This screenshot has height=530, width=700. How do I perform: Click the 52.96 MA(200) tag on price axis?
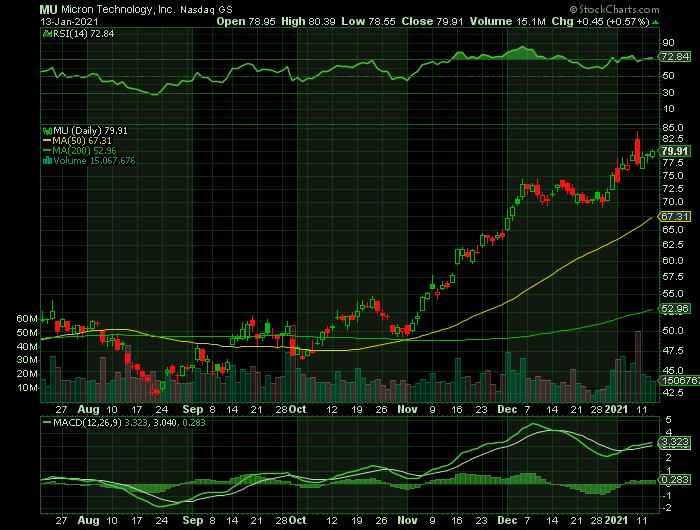[x=674, y=309]
